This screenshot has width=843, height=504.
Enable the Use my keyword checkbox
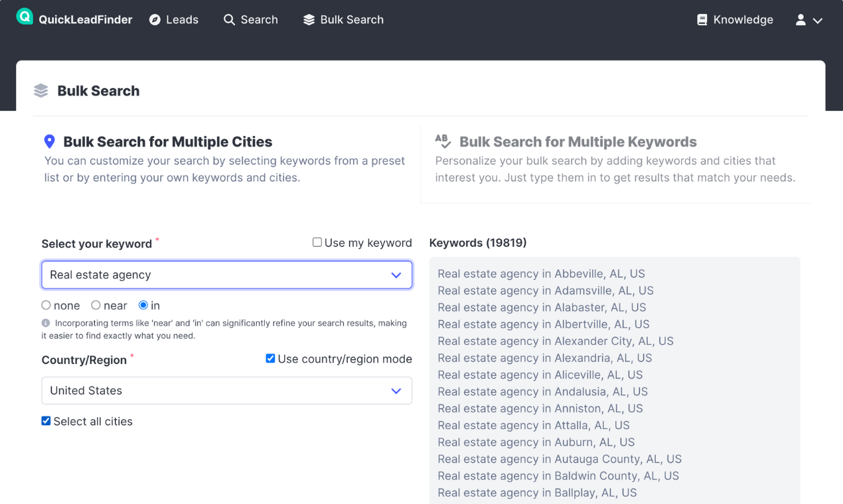pyautogui.click(x=317, y=243)
